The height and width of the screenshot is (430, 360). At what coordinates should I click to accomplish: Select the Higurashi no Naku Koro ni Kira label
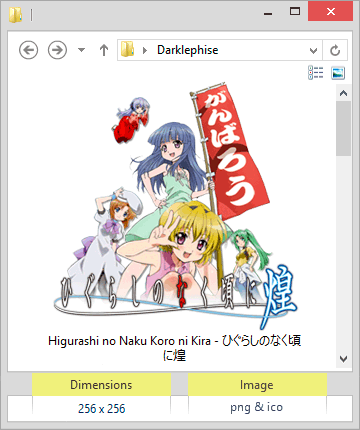tap(174, 348)
